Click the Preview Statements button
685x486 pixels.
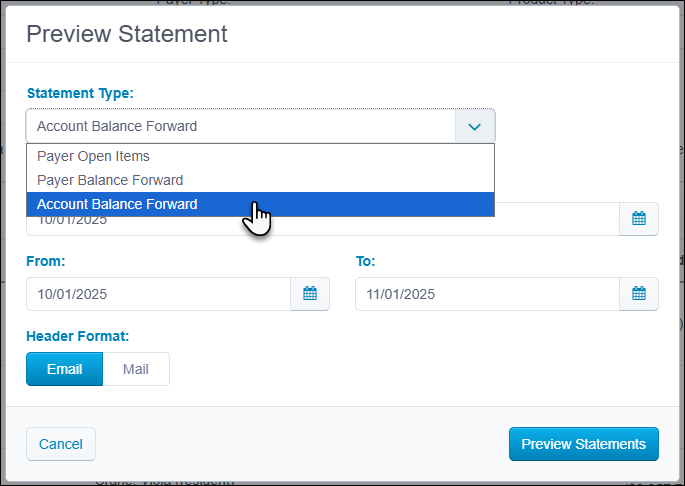click(x=584, y=444)
